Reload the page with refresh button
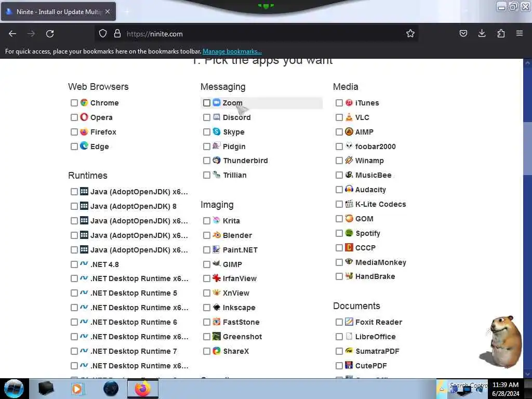532x399 pixels. coord(50,34)
